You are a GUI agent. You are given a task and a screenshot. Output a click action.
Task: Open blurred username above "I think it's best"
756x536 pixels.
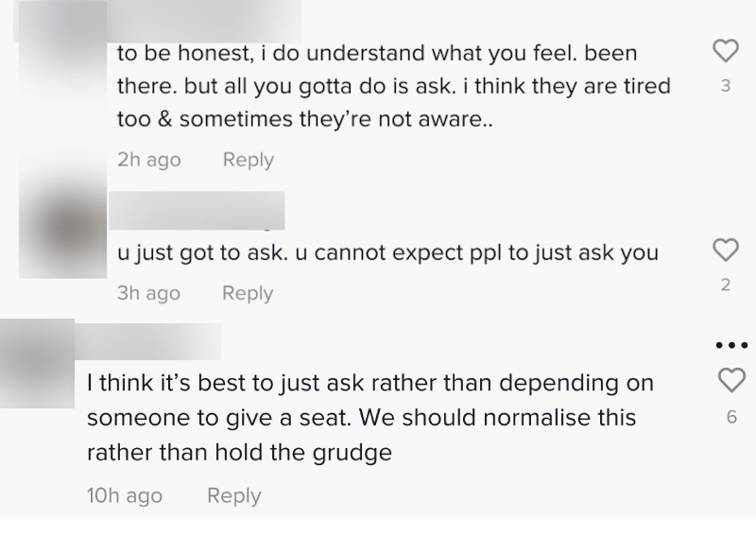click(147, 341)
